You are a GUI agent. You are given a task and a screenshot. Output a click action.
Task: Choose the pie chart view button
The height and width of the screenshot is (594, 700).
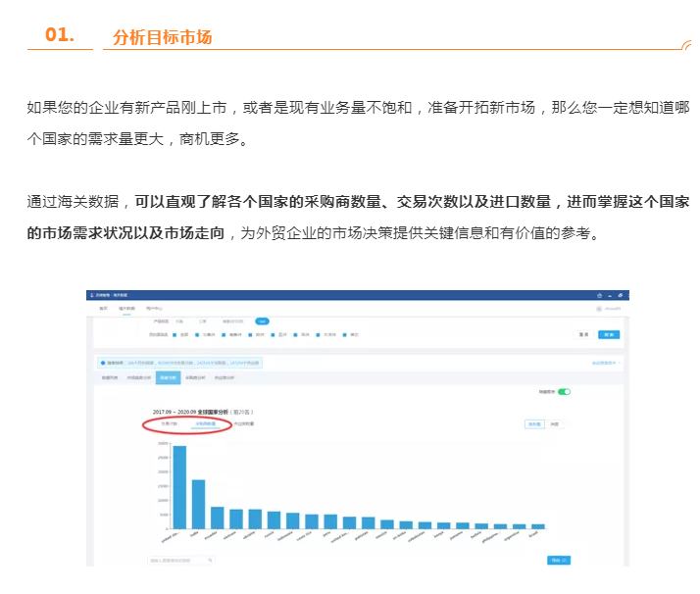click(x=554, y=424)
